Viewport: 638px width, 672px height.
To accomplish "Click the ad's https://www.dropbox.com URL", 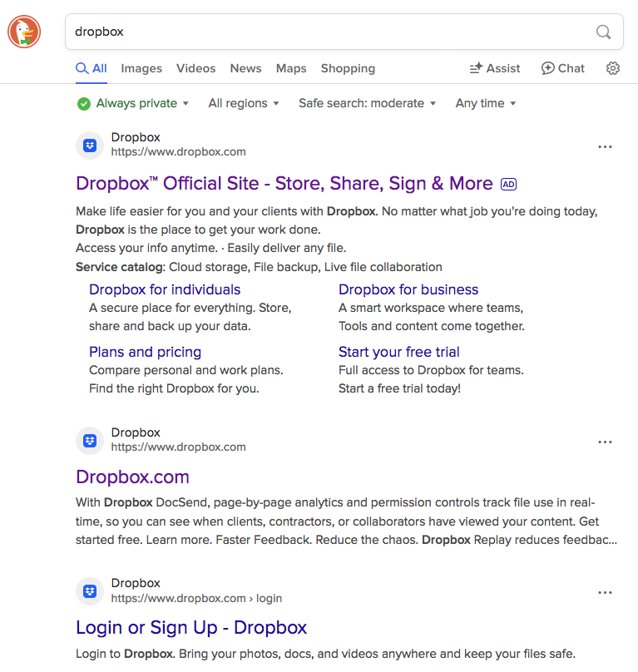I will (178, 152).
